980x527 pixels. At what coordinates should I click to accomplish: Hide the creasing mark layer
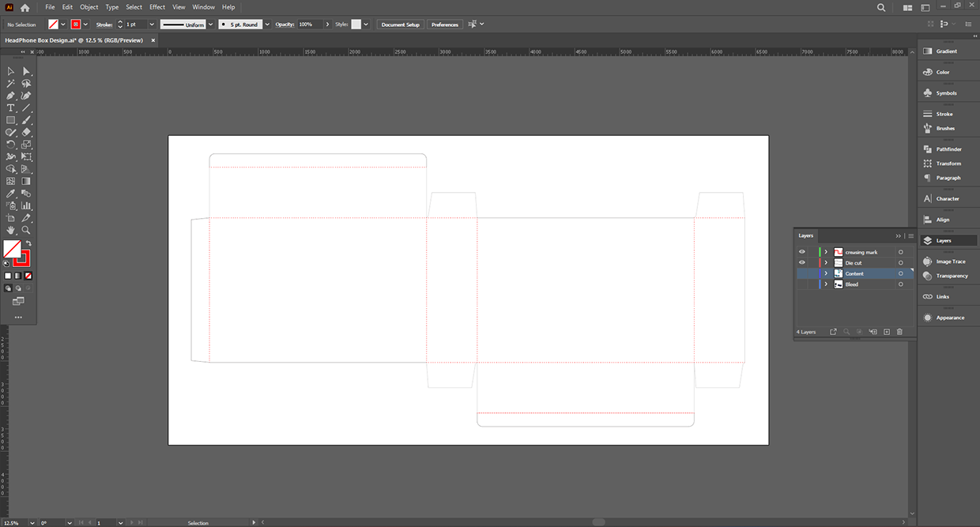coord(801,252)
